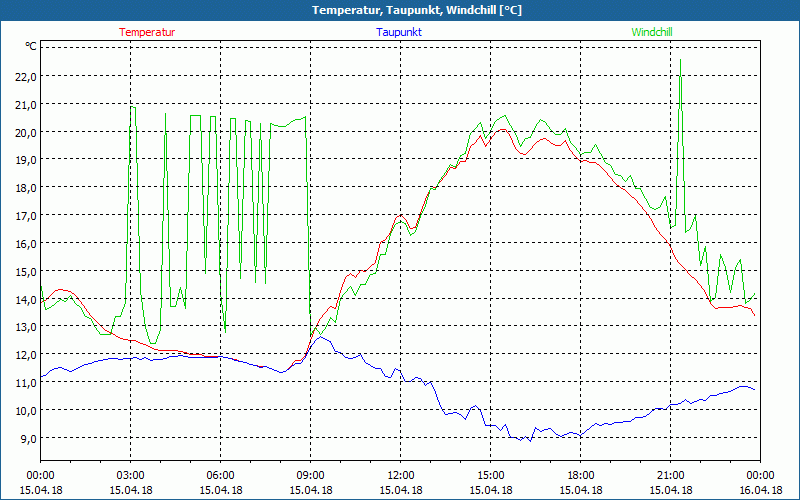Click the 15,0 y-axis value

(x=27, y=271)
